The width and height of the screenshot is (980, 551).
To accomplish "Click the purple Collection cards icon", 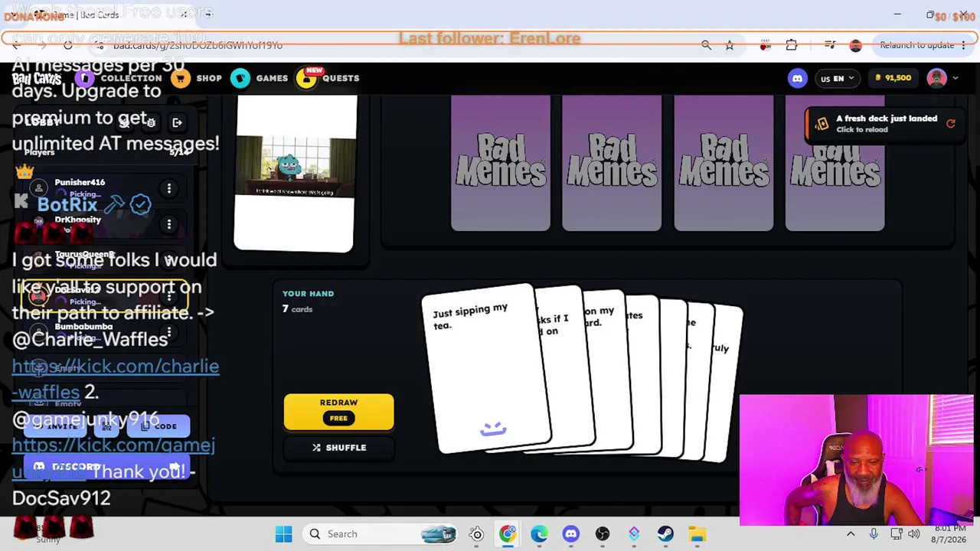I will pos(85,78).
